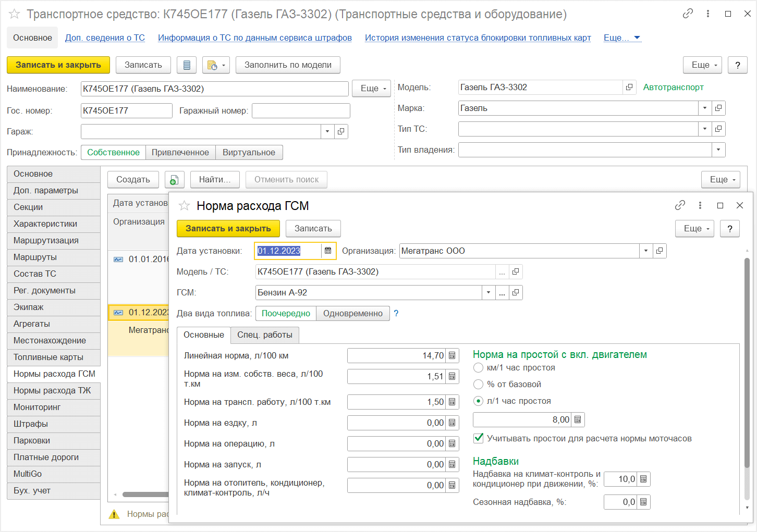This screenshot has width=757, height=532.
Task: Open Штрафы side section
Action: pyautogui.click(x=54, y=424)
